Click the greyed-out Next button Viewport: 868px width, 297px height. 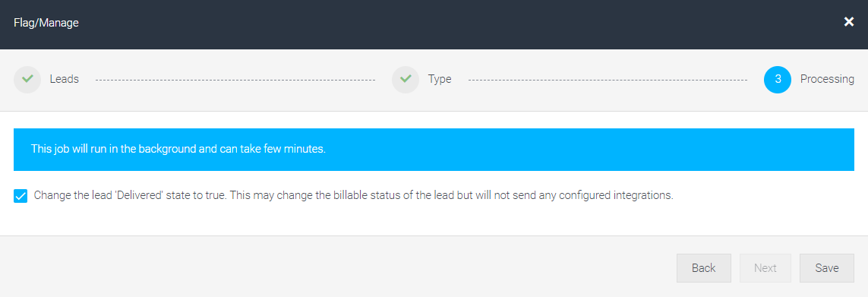point(765,268)
